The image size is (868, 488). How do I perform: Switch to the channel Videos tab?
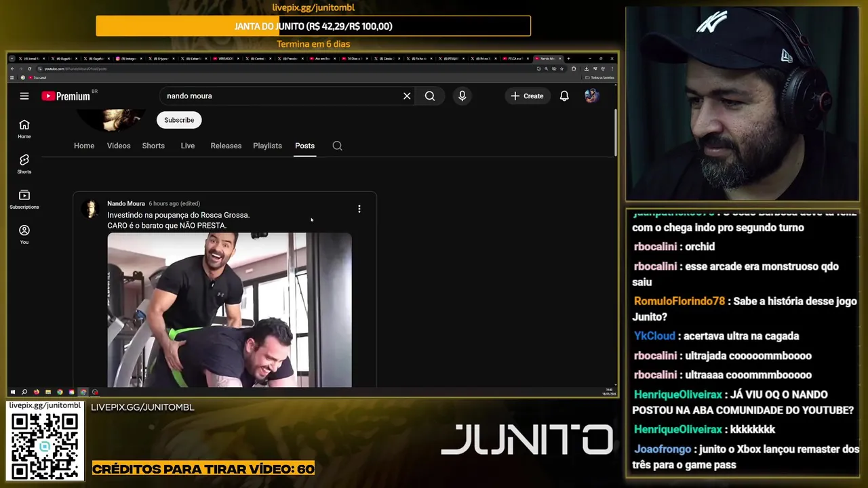pos(119,146)
